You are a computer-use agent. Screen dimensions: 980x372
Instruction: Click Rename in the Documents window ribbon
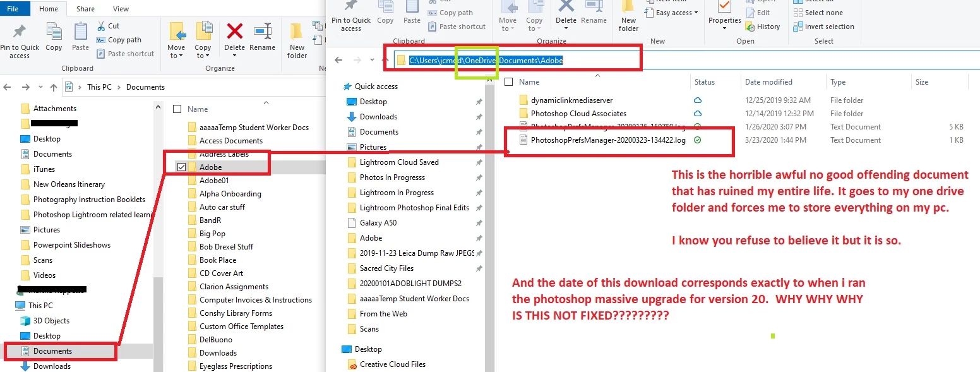[262, 37]
